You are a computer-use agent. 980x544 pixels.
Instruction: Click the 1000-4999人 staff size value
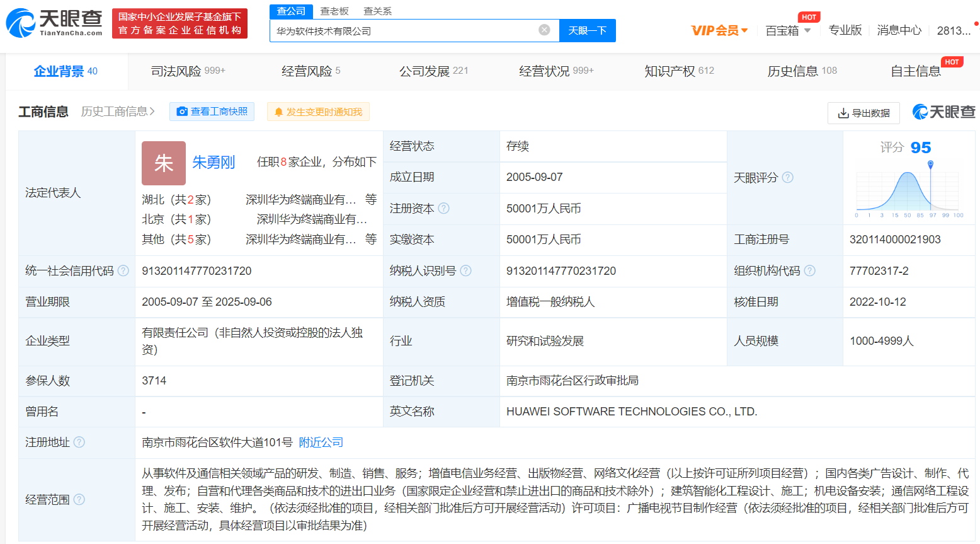click(882, 341)
